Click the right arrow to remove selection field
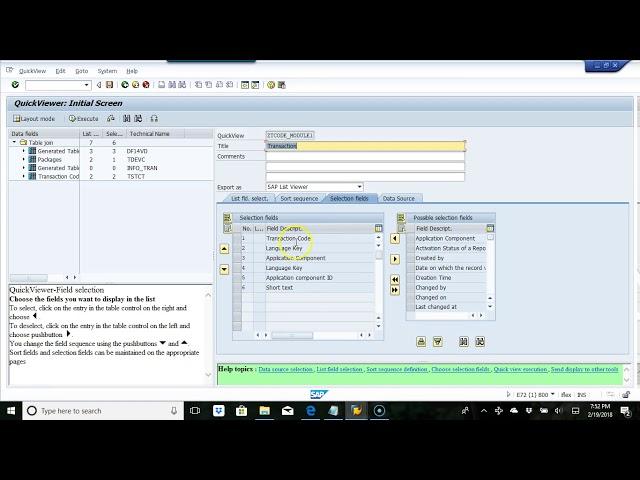Image resolution: width=640 pixels, height=480 pixels. click(x=395, y=259)
